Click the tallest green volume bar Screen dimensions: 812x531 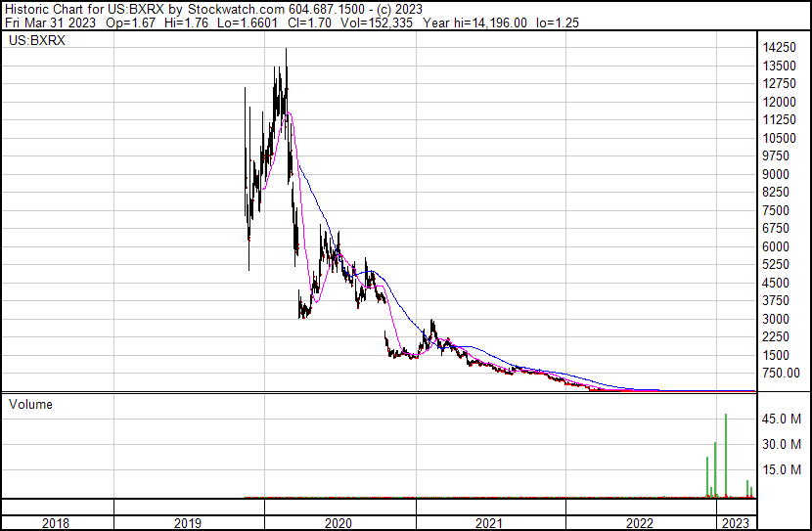click(x=726, y=455)
